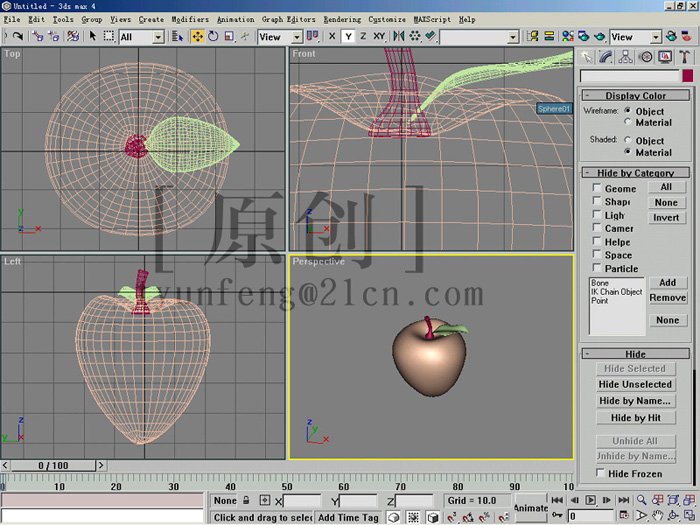This screenshot has height=525, width=700.
Task: Toggle the selection lock padlock icon
Action: click(246, 500)
